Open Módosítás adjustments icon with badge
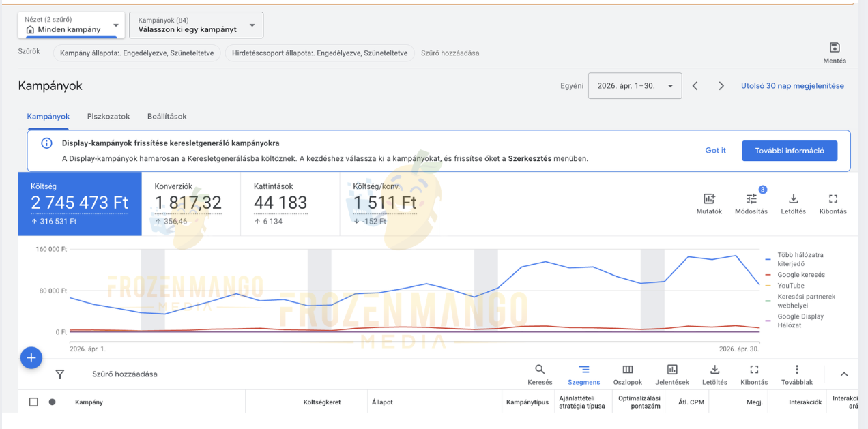 pos(751,198)
